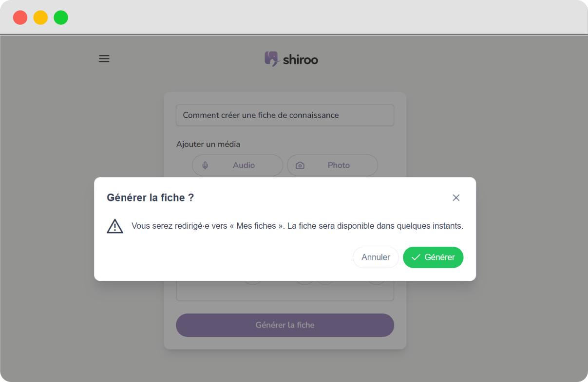The image size is (588, 382).
Task: Click the yellow macOS minimize window button
Action: click(x=40, y=18)
